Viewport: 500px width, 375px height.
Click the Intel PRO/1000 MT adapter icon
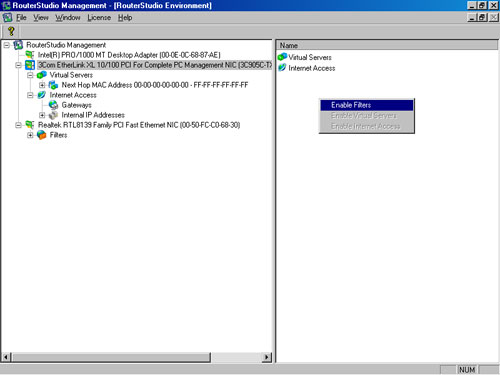pos(30,55)
